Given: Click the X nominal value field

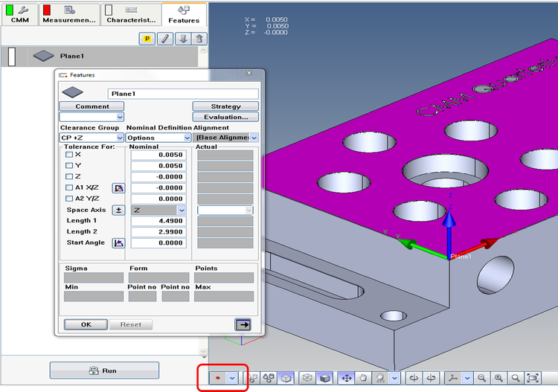Looking at the screenshot, I should [158, 155].
